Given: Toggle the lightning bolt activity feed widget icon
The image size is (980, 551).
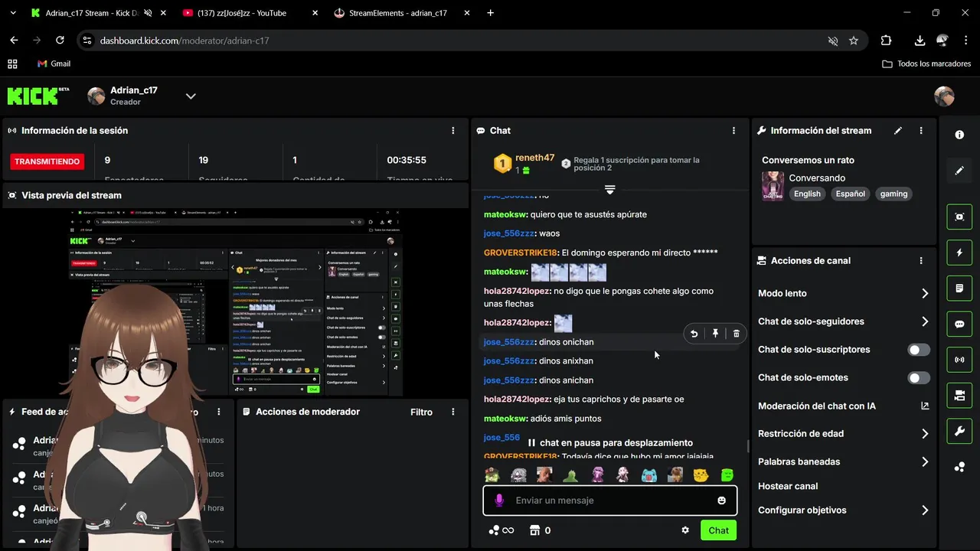Looking at the screenshot, I should point(959,253).
